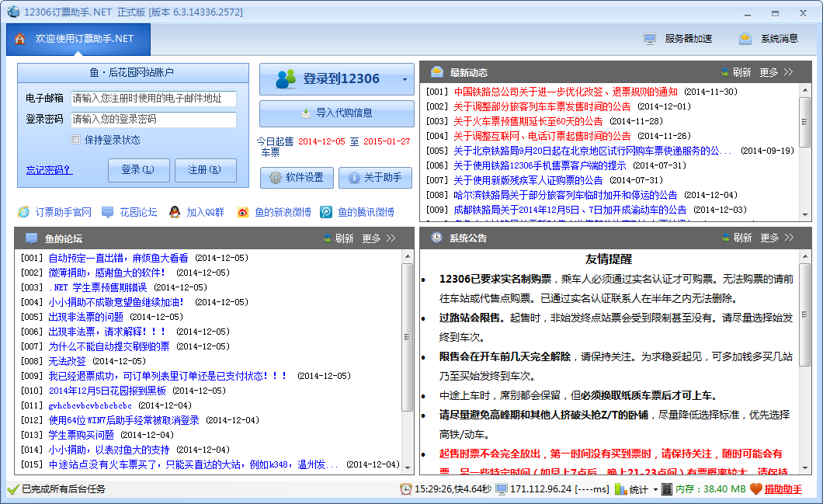The width and height of the screenshot is (823, 504).
Task: Click the refresh icon in 鱼的论坛 panel
Action: point(327,238)
